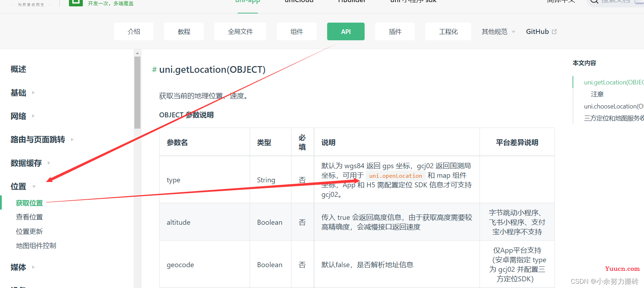Follow the uni.openLocation inline code link
The height and width of the screenshot is (288, 644).
pos(395,176)
